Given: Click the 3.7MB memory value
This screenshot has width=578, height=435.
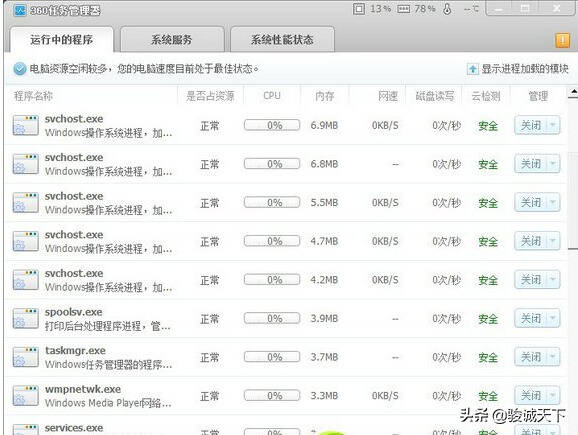Looking at the screenshot, I should pos(324,357).
